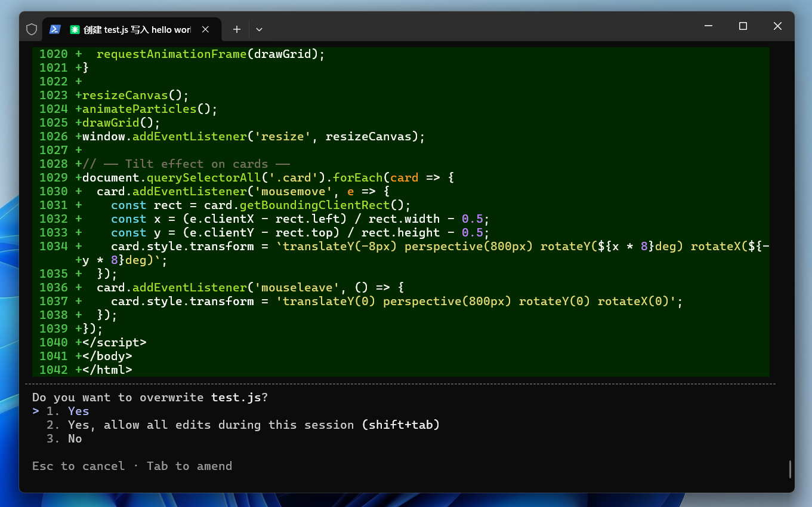
Task: Click the animateParticles(); line 1024
Action: (x=150, y=109)
